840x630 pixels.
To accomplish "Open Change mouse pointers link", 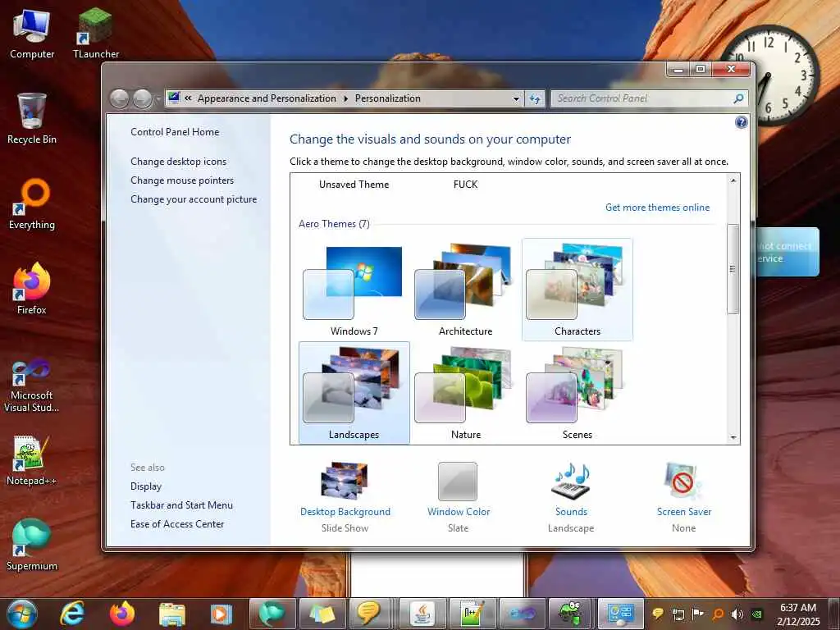I will click(182, 180).
